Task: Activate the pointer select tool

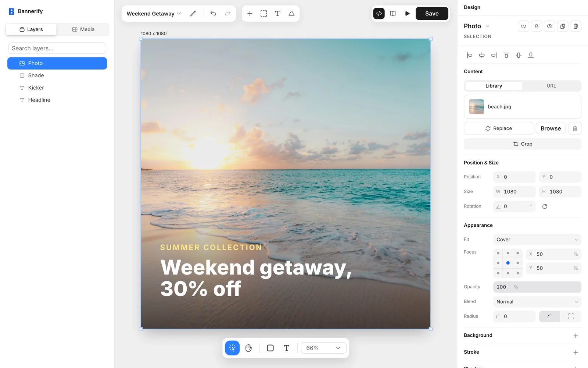Action: pyautogui.click(x=232, y=348)
